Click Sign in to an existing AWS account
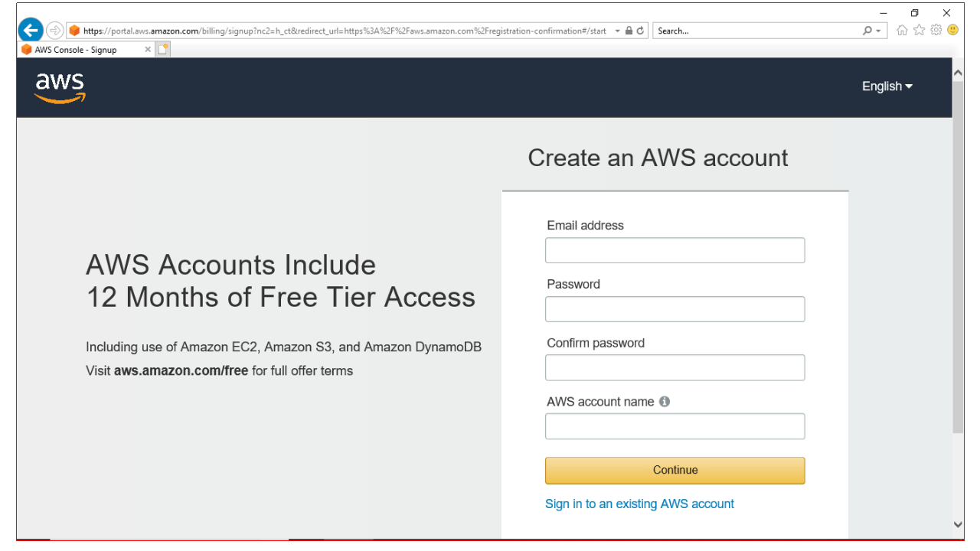980x551 pixels. [639, 504]
